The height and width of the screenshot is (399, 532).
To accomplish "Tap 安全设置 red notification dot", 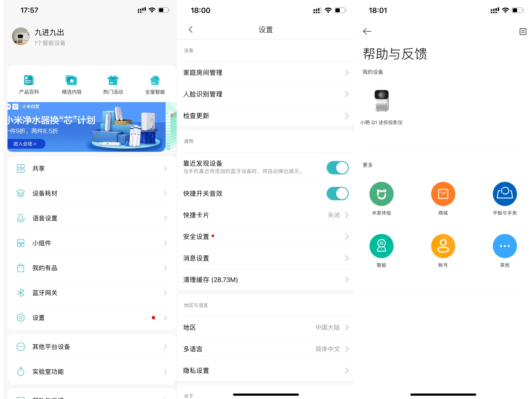I will tap(213, 236).
